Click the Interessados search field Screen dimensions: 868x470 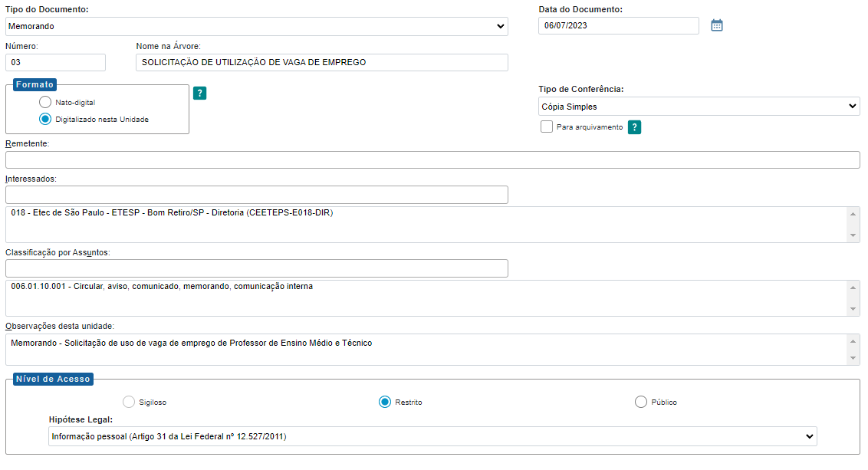[256, 195]
